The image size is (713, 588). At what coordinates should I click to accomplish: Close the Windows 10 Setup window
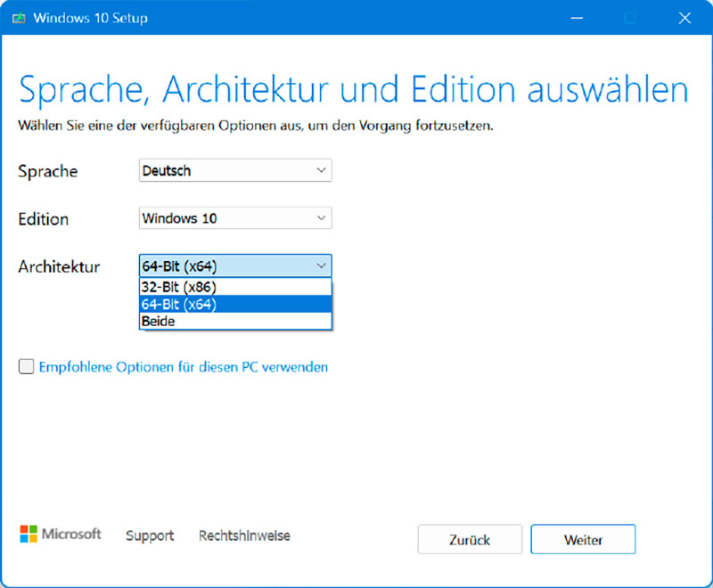click(684, 18)
